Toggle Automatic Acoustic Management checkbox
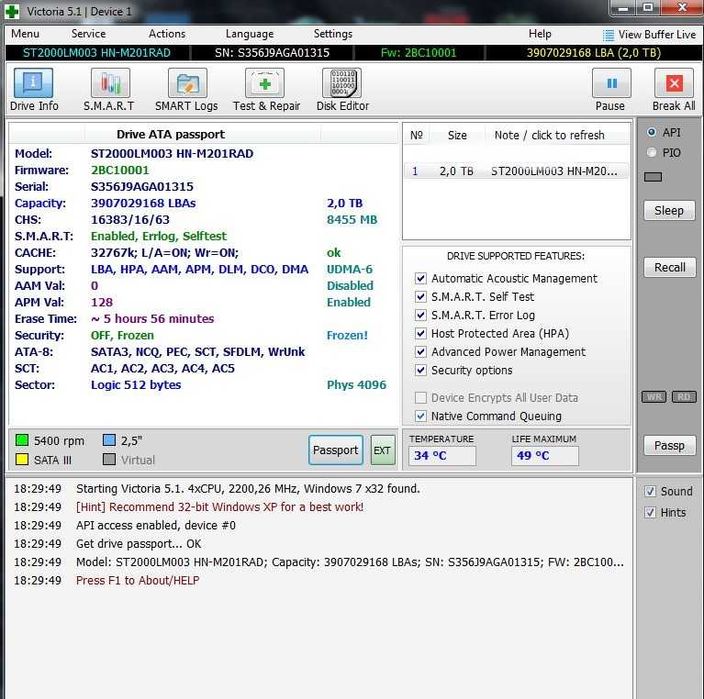The height and width of the screenshot is (699, 704). (420, 278)
